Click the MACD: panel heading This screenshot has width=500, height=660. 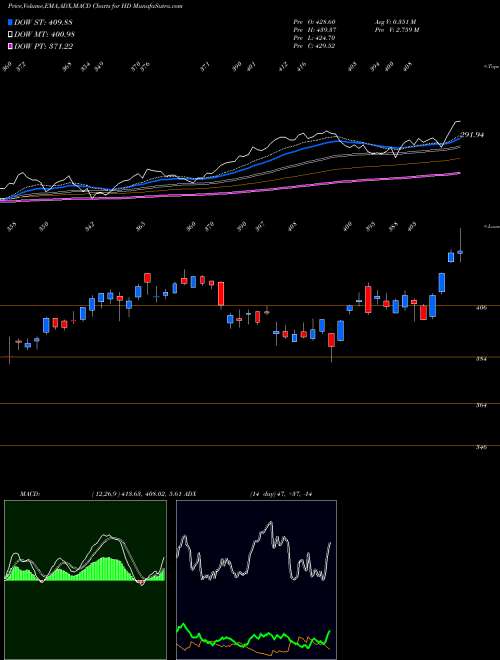point(29,493)
